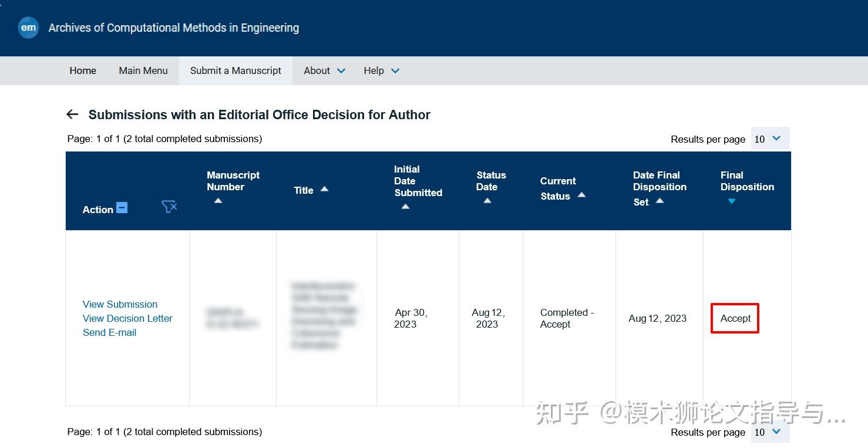Toggle sort direction on Final Disposition column
Viewport: 868px width, 448px height.
point(732,201)
